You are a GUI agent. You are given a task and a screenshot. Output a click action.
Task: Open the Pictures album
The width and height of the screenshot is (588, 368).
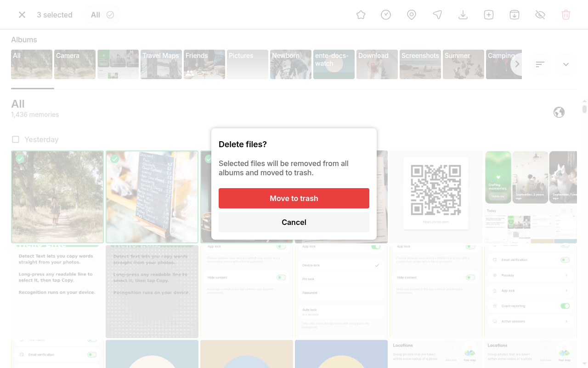(x=248, y=64)
